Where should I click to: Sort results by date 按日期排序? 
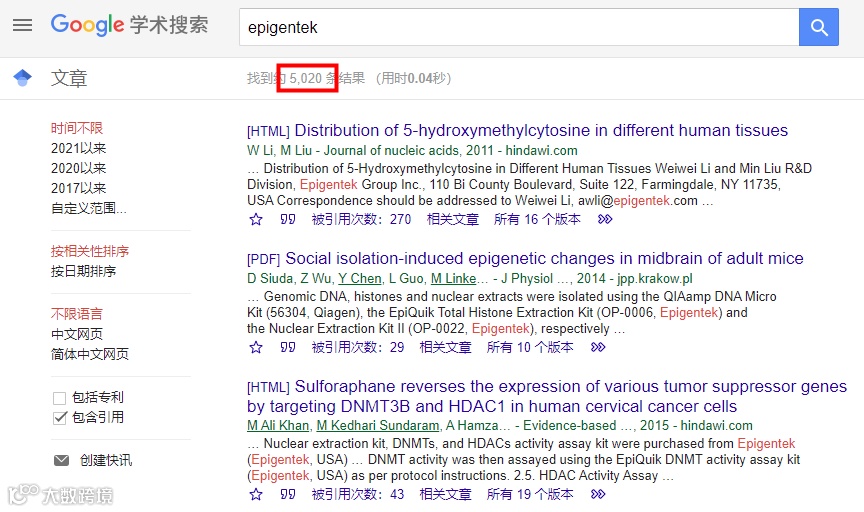[83, 271]
